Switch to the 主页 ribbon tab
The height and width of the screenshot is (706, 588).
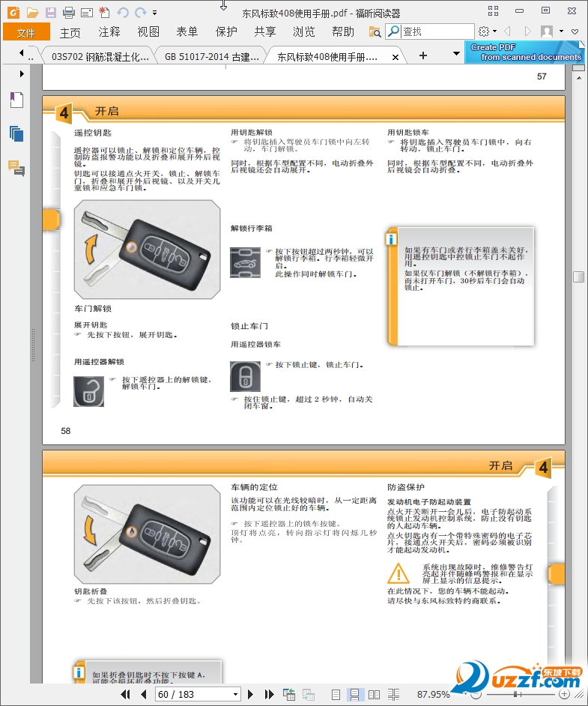[x=70, y=32]
